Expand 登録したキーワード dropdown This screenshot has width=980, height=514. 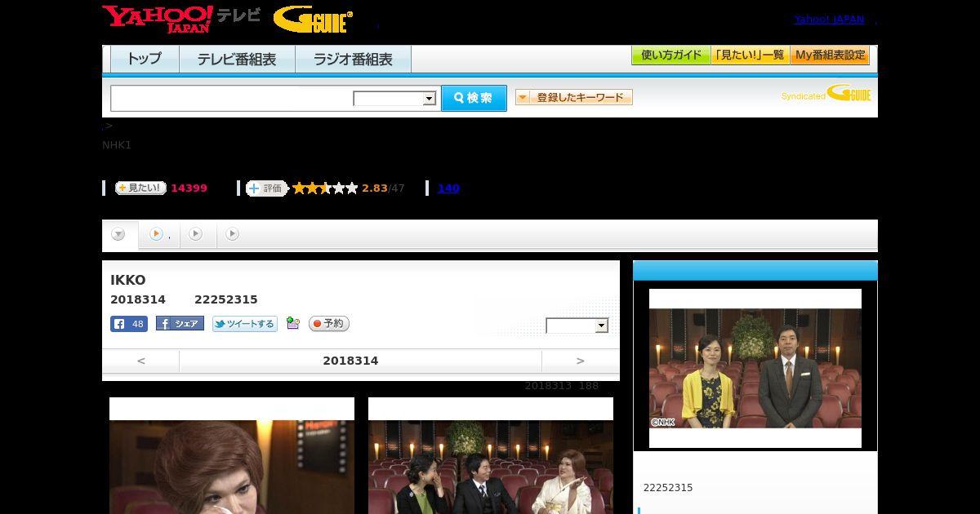click(574, 97)
